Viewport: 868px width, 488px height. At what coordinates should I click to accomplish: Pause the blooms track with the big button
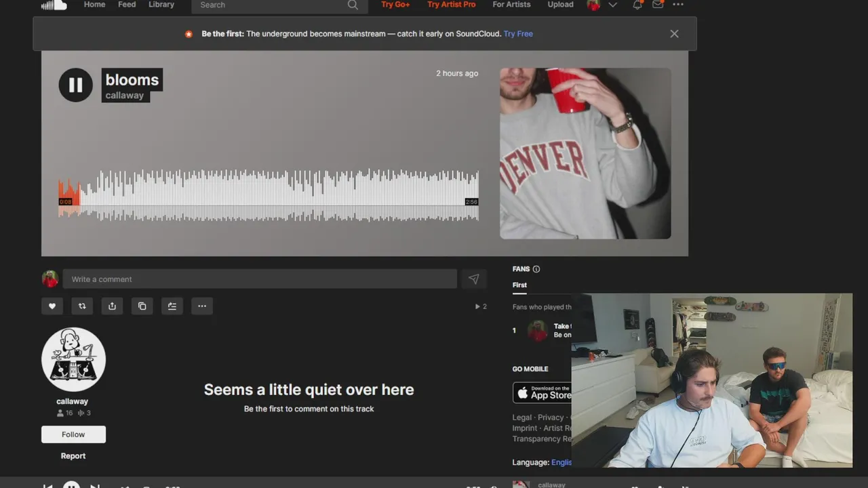click(75, 85)
